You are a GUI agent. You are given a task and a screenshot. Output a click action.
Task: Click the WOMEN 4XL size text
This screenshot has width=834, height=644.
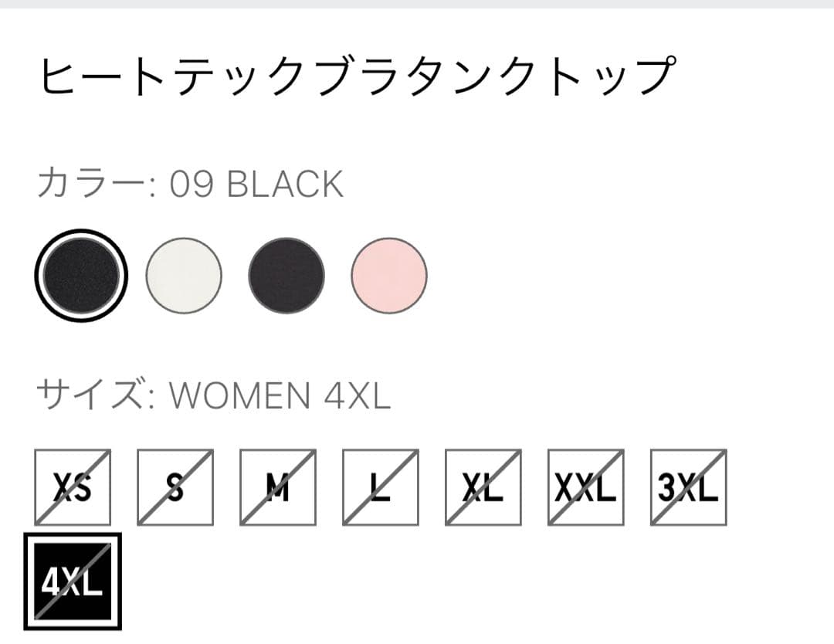tap(280, 395)
